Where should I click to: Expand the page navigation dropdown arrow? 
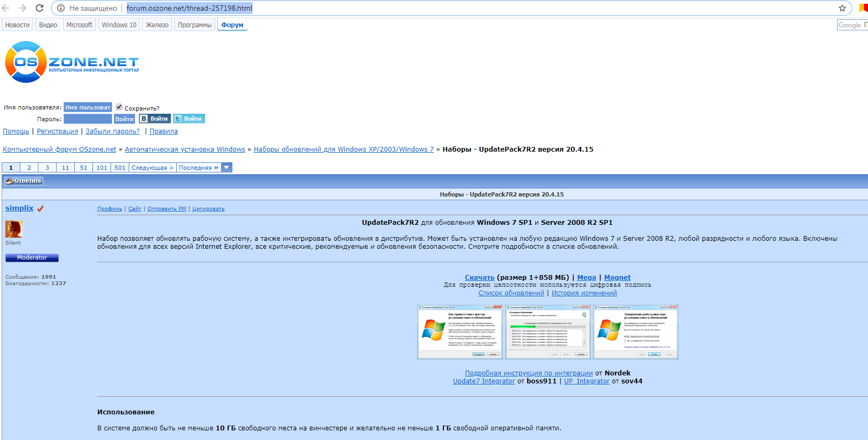[227, 168]
